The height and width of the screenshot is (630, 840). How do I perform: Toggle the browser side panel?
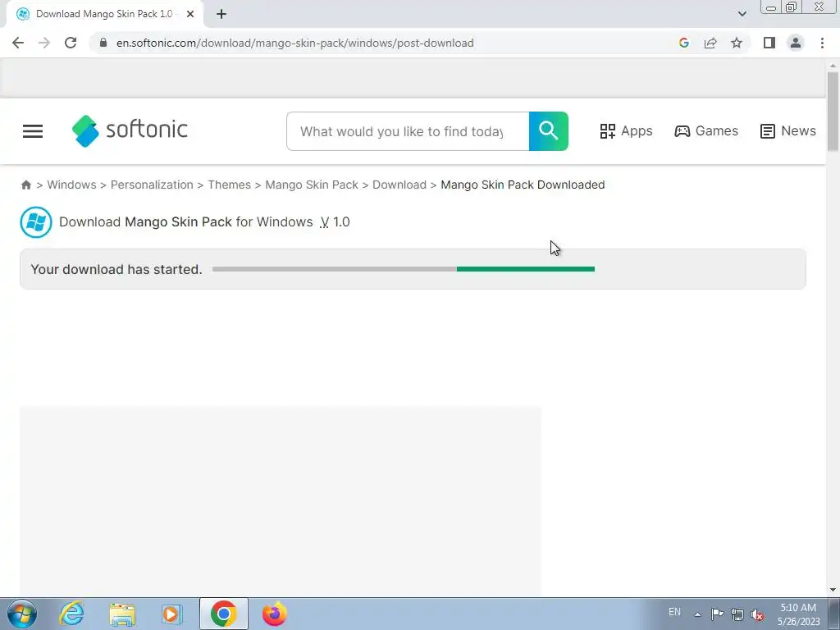pos(769,43)
